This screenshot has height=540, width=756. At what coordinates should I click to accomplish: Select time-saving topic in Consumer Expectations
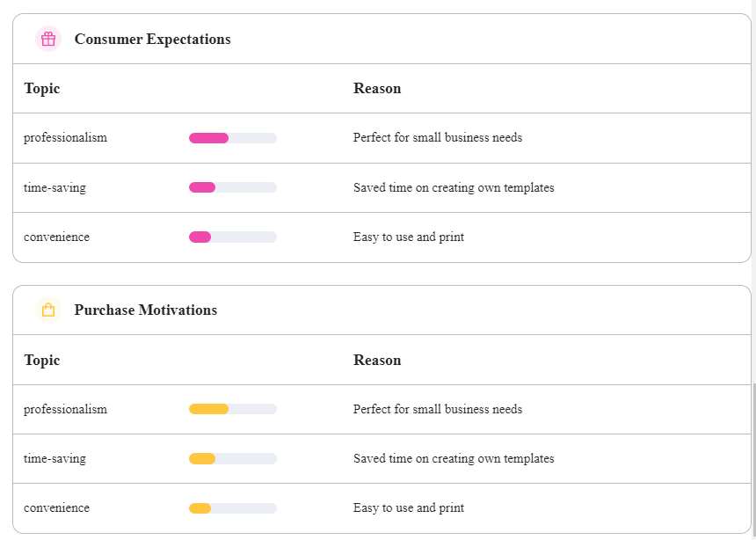coord(55,187)
